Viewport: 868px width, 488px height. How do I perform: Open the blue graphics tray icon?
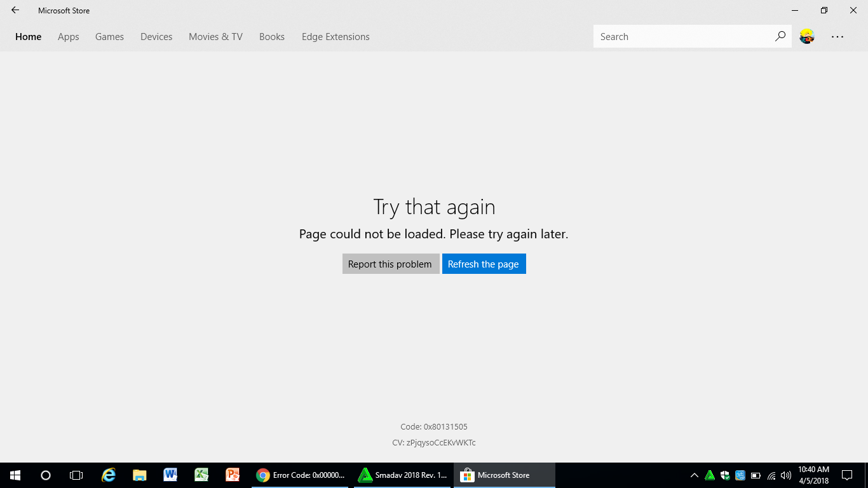point(740,475)
